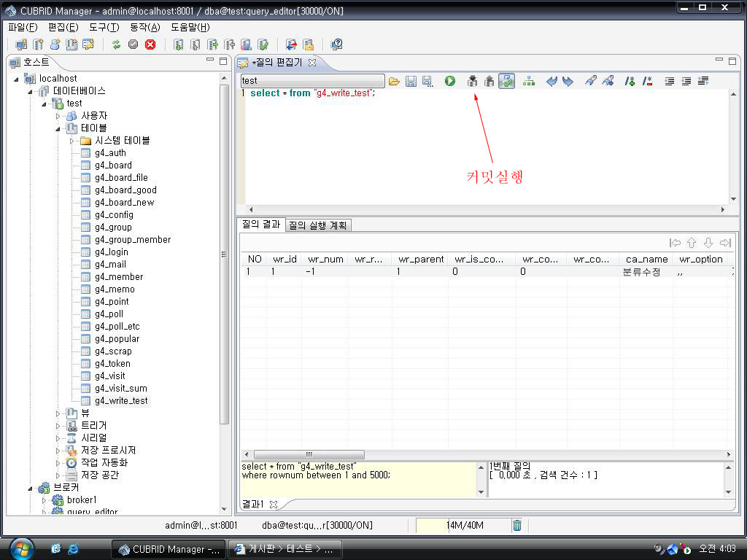
Task: Redo with the blue right-curved arrow icon
Action: 568,81
